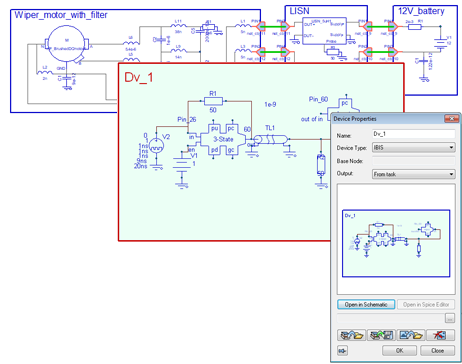Click the save device to disk icon
Viewport: 462px width, 364px height.
(x=381, y=335)
